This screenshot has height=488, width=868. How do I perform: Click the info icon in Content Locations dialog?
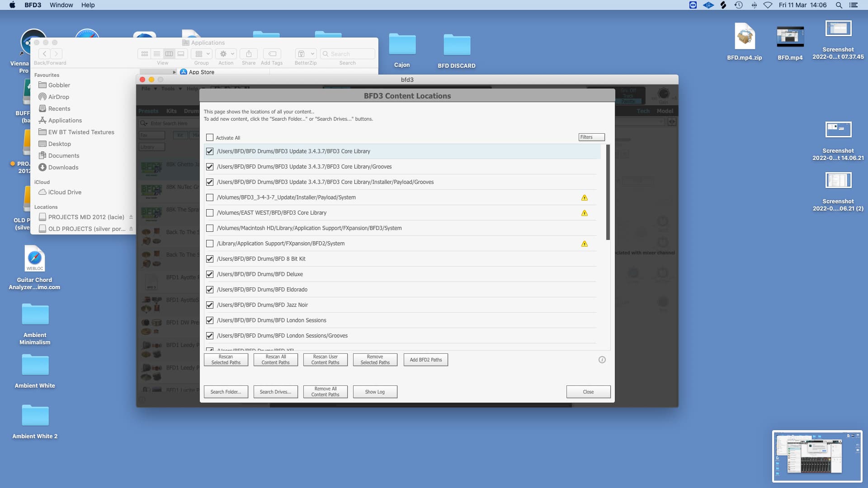602,360
